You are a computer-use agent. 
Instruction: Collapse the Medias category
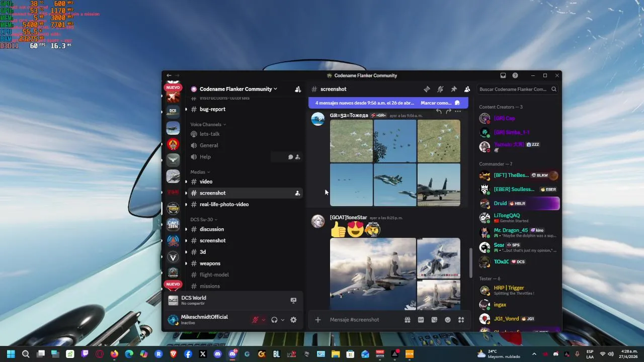pyautogui.click(x=200, y=172)
